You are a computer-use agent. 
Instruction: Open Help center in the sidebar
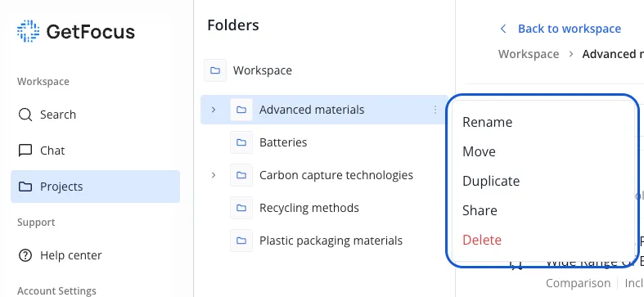(x=95, y=255)
